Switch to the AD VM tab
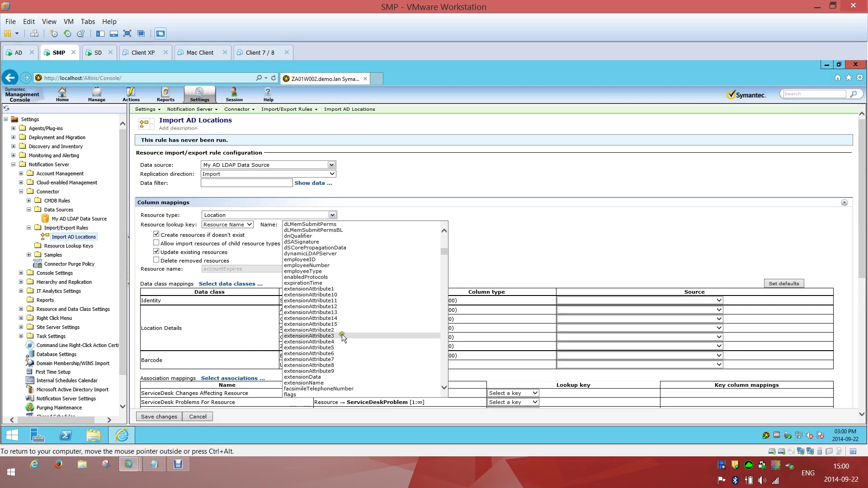 19,52
